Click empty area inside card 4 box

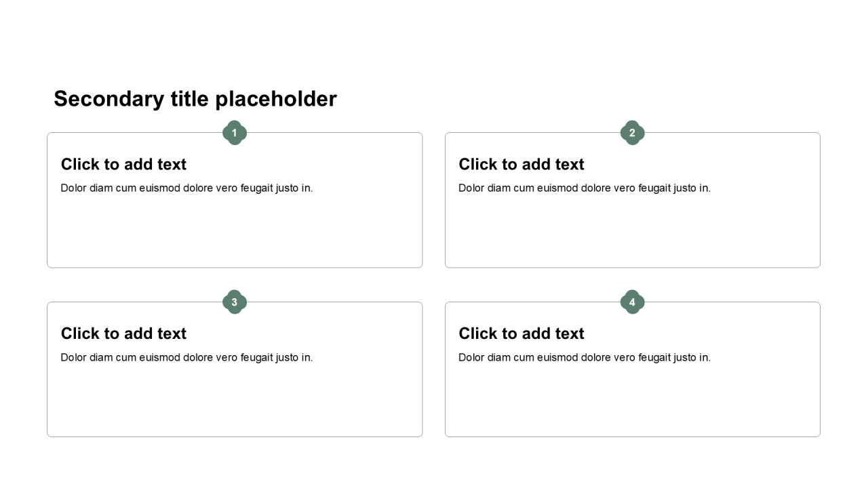[x=632, y=403]
